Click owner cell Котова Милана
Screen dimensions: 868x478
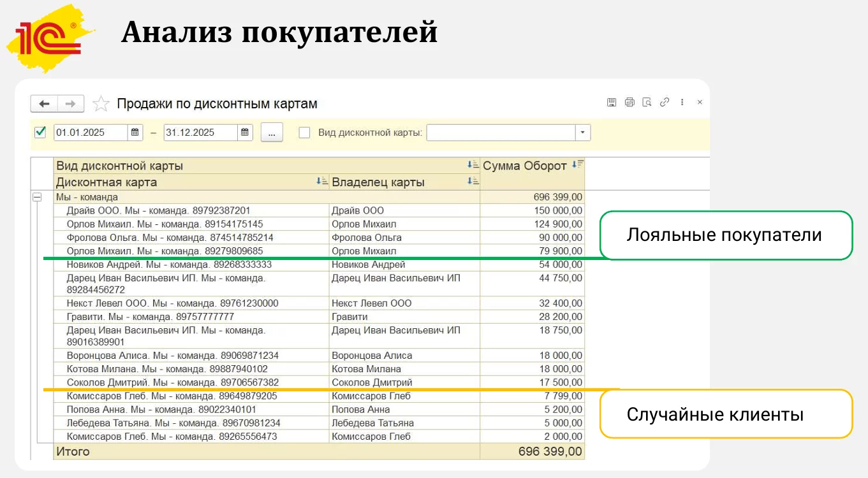click(404, 369)
